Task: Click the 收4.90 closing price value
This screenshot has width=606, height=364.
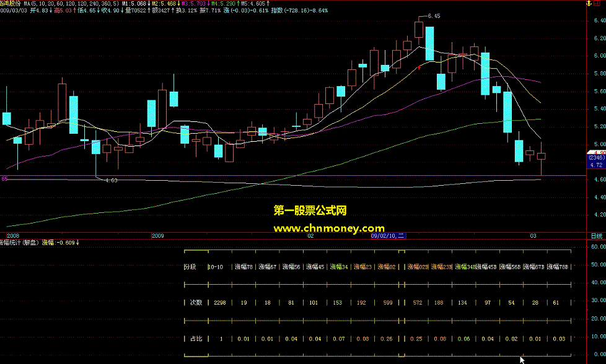Action: click(x=111, y=11)
